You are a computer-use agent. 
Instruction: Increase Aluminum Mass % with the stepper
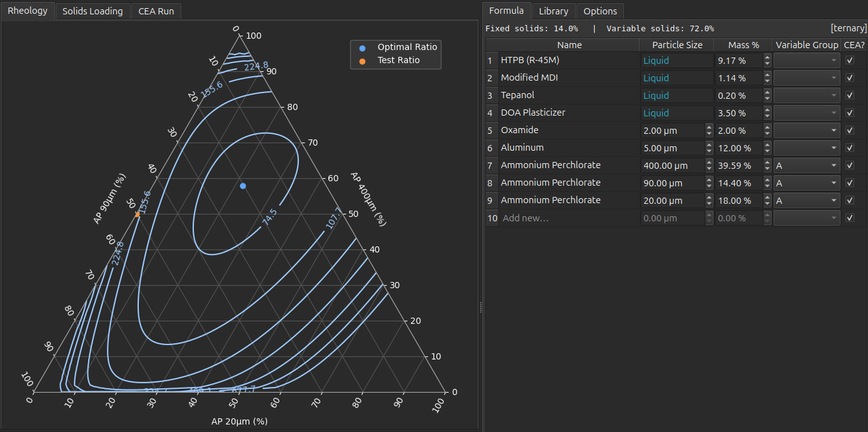point(767,145)
